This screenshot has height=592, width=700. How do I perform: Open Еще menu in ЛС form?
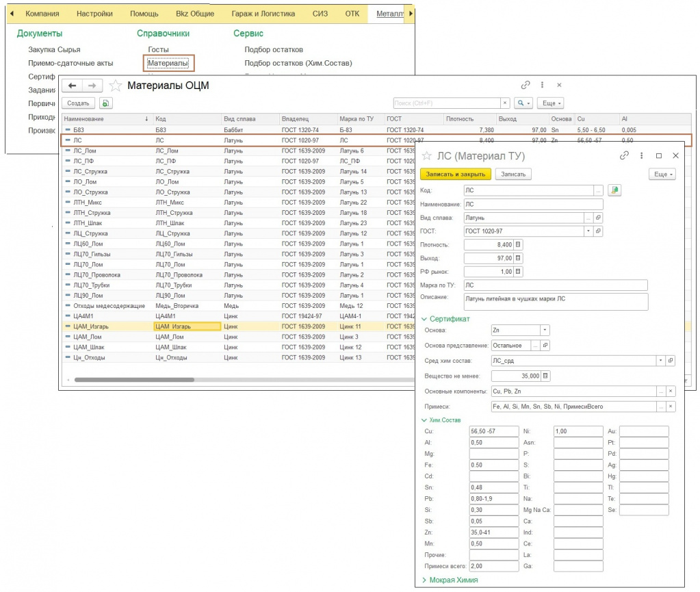(x=662, y=174)
